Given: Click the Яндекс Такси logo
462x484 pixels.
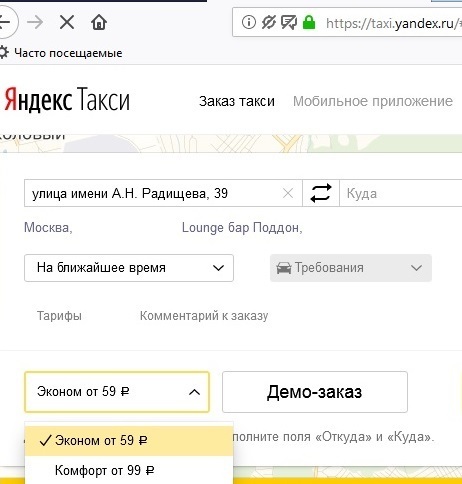Looking at the screenshot, I should [x=67, y=99].
